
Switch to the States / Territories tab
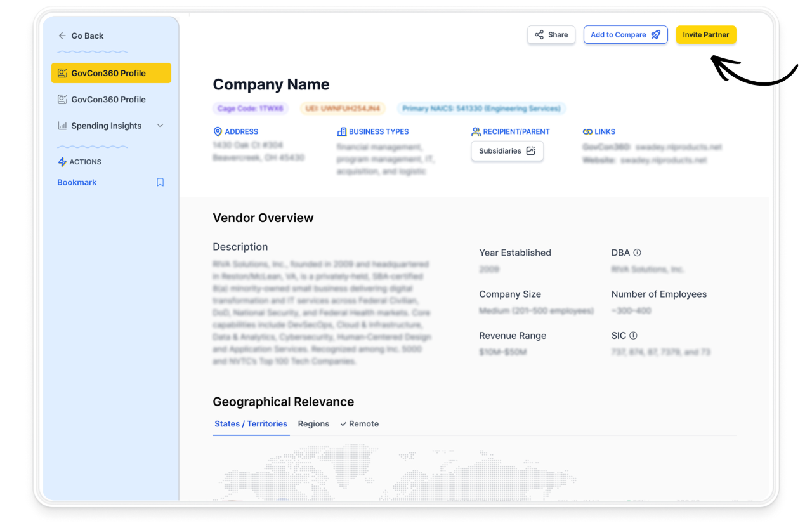(x=251, y=424)
